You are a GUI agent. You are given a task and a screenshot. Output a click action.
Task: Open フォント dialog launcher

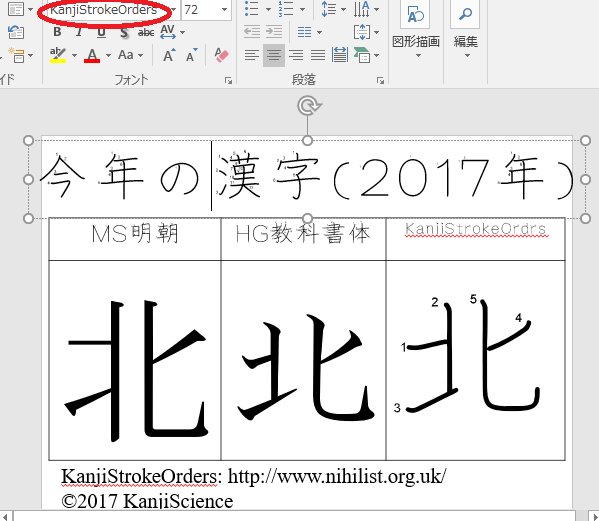pyautogui.click(x=228, y=80)
